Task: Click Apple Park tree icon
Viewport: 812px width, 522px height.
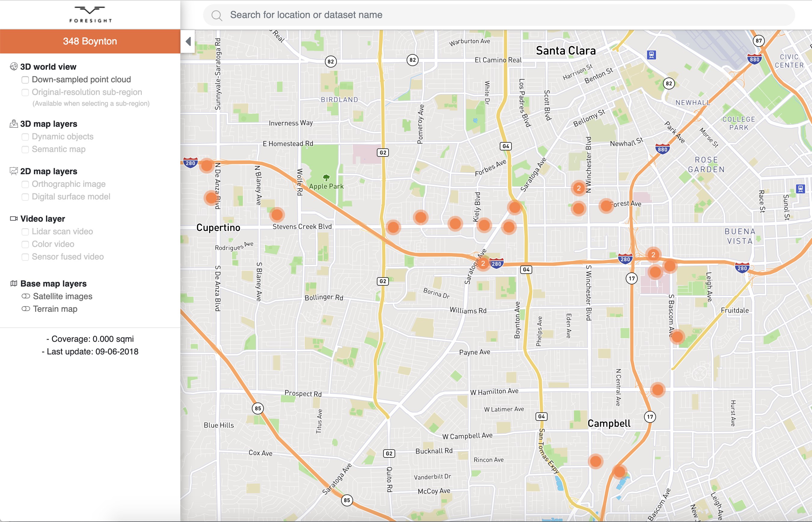Action: click(326, 177)
